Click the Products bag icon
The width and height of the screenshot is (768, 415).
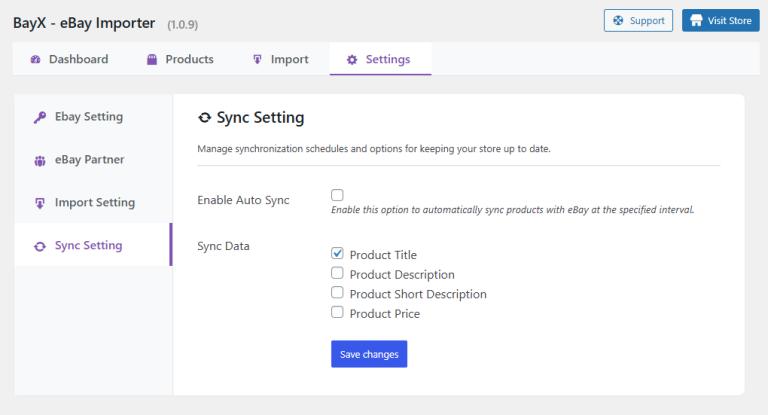pyautogui.click(x=152, y=59)
